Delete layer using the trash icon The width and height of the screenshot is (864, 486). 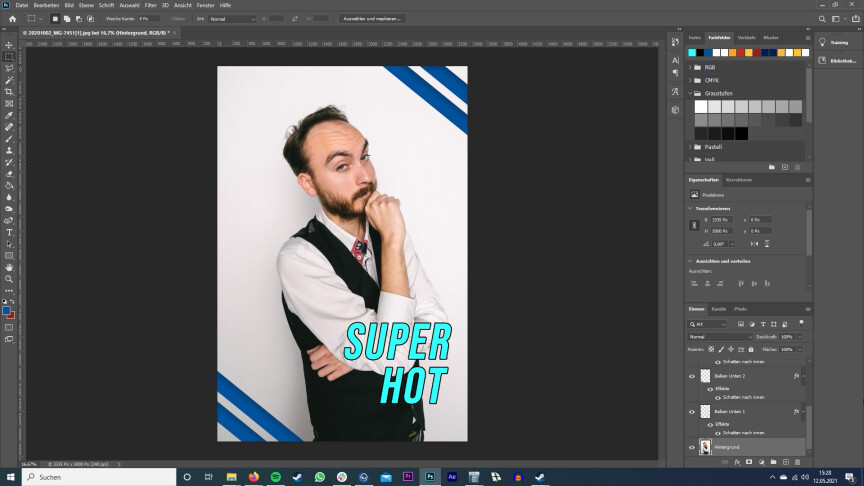coord(796,462)
